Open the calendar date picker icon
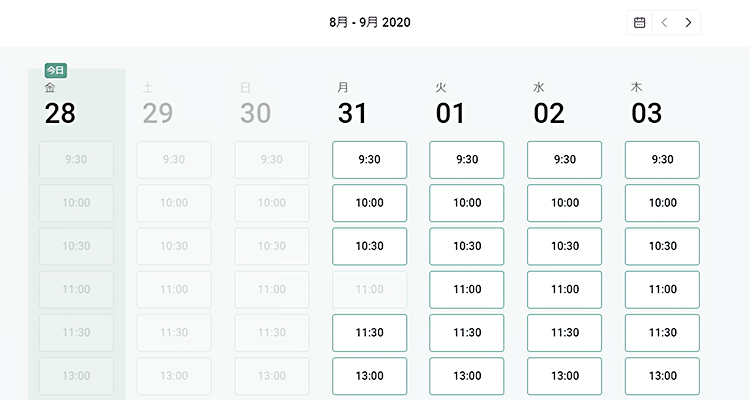 pyautogui.click(x=640, y=22)
